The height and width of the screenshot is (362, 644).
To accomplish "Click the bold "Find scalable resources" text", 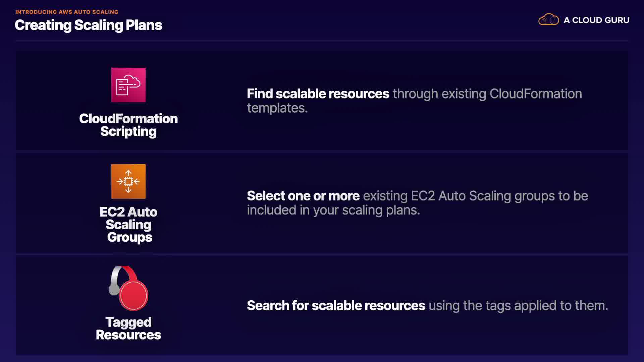I will (318, 94).
